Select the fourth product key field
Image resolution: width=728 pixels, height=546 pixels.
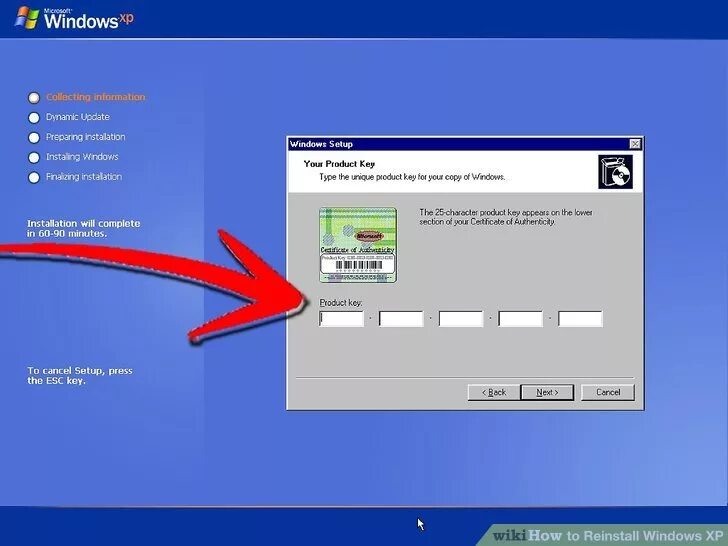click(520, 319)
